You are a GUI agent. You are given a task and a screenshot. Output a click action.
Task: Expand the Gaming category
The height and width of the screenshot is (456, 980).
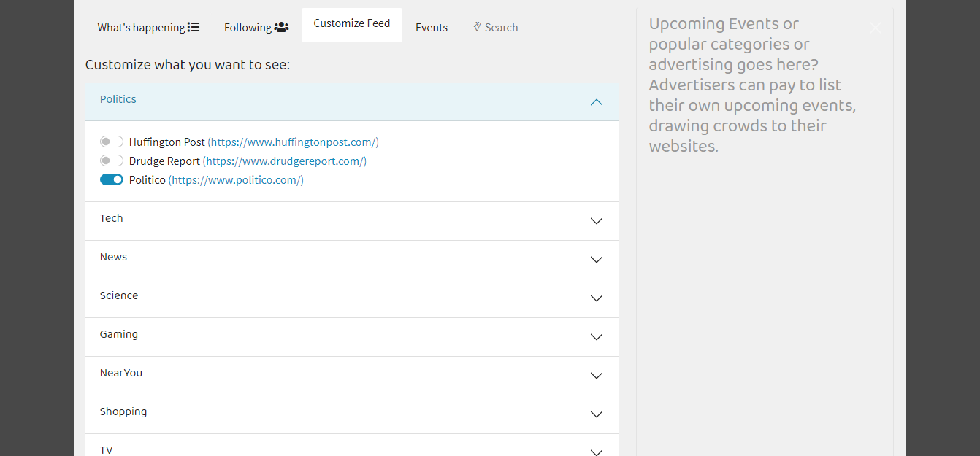[596, 337]
